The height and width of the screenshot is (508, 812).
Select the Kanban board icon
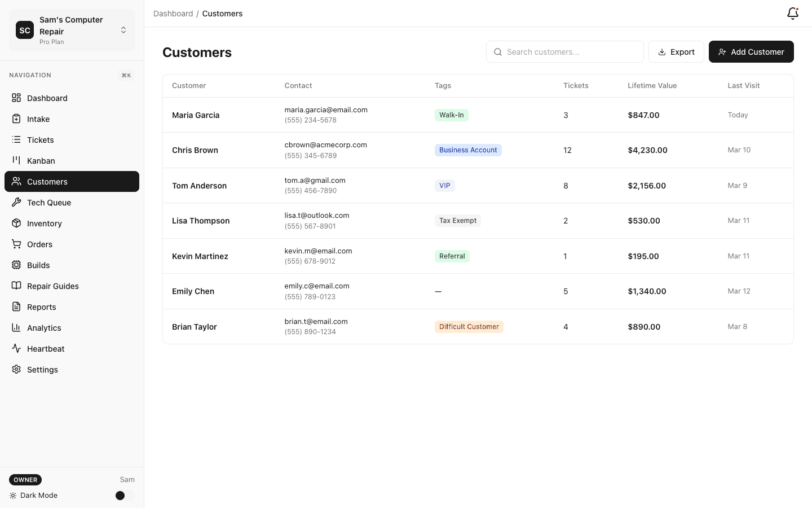point(17,160)
